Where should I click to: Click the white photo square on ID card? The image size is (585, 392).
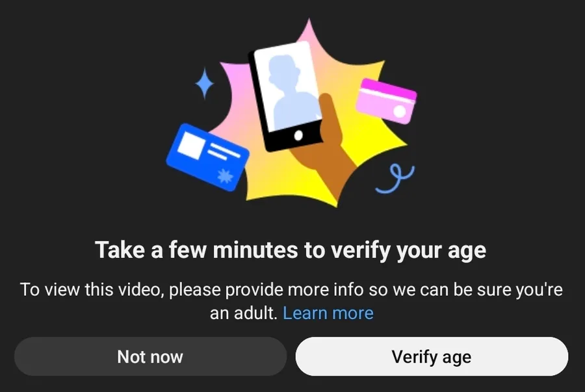click(190, 146)
